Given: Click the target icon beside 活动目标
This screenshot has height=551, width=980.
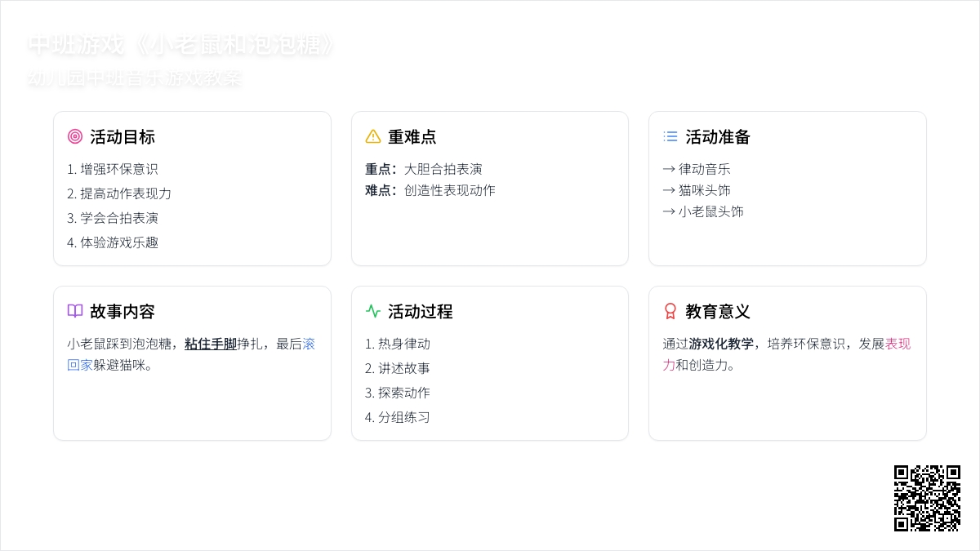Looking at the screenshot, I should [75, 137].
